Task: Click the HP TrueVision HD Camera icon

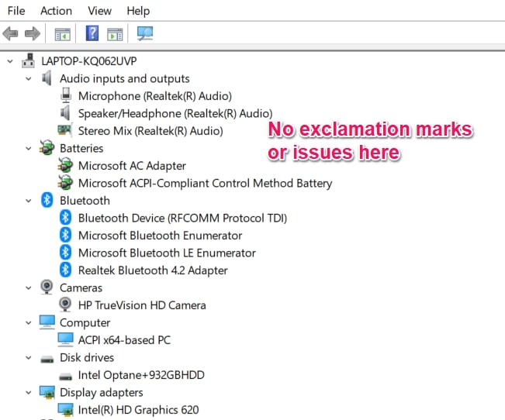Action: tap(65, 304)
